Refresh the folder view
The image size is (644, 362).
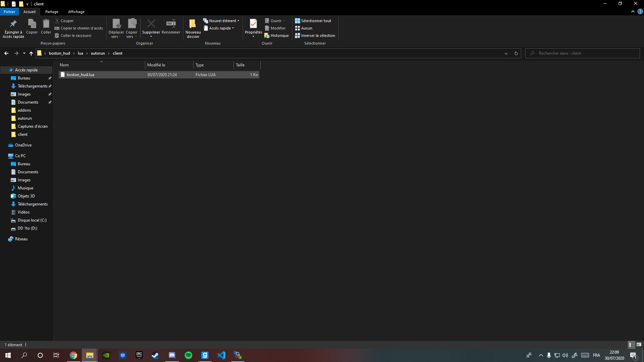click(x=516, y=54)
